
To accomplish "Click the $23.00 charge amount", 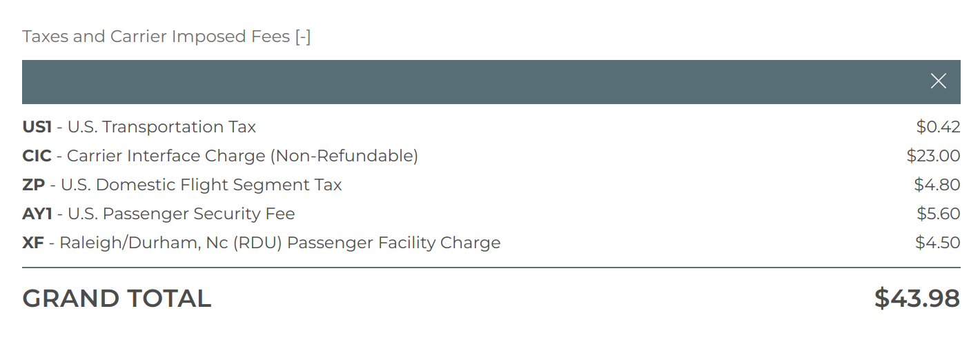I will tap(933, 156).
